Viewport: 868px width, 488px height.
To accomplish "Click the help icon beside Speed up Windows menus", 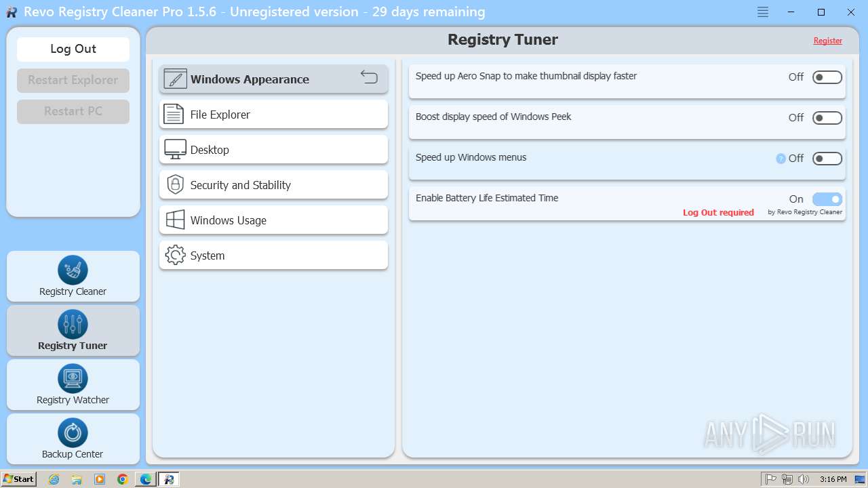I will pyautogui.click(x=781, y=159).
